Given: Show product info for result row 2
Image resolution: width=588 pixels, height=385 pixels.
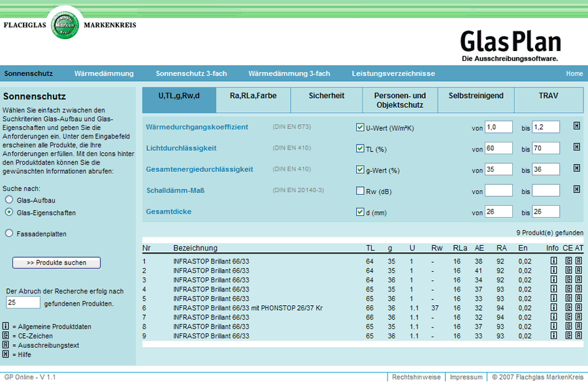Looking at the screenshot, I should tap(553, 270).
